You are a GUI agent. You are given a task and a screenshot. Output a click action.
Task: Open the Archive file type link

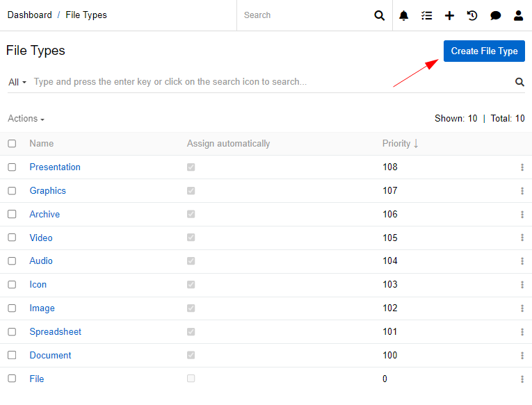pos(45,214)
